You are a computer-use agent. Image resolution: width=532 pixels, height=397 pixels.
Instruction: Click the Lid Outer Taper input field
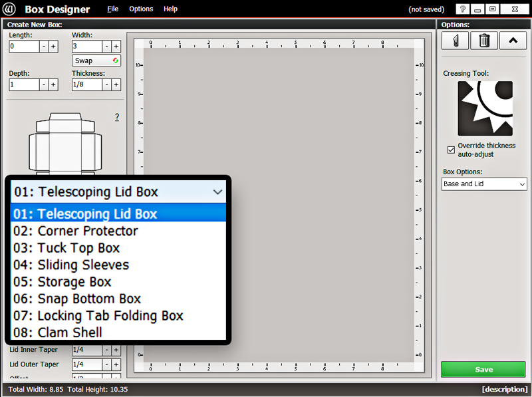pyautogui.click(x=87, y=365)
